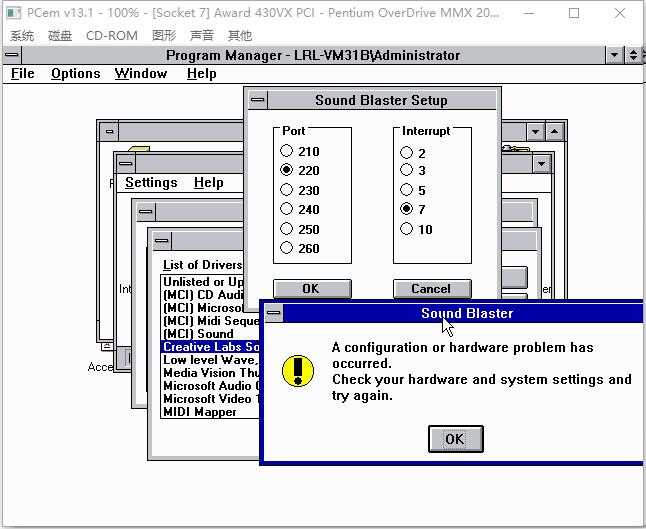Screen dimensions: 646x529
Task: Open the Program Manager File menu
Action: (x=22, y=74)
